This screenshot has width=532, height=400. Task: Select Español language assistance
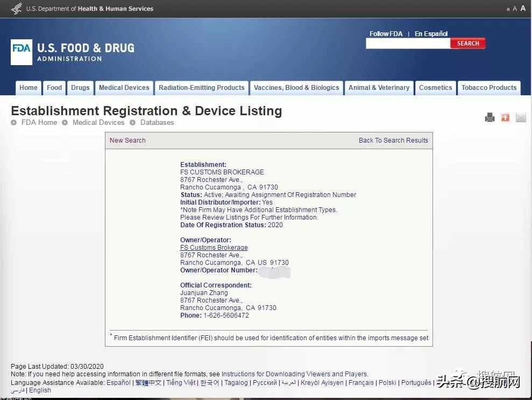click(x=118, y=383)
